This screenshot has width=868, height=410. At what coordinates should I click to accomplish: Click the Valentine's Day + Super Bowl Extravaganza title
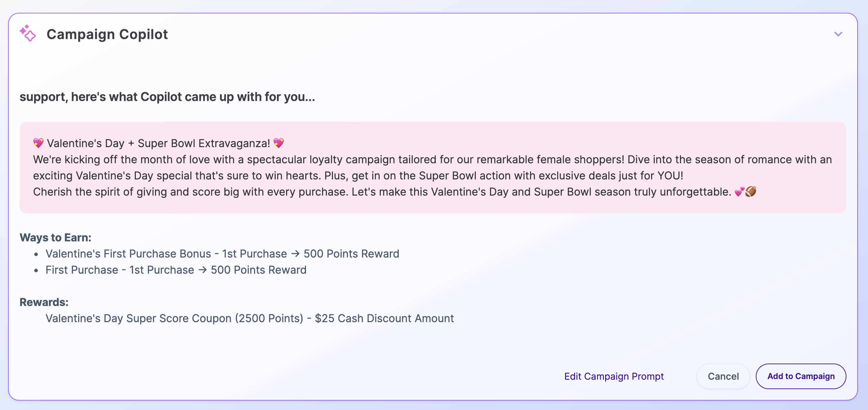pos(158,143)
